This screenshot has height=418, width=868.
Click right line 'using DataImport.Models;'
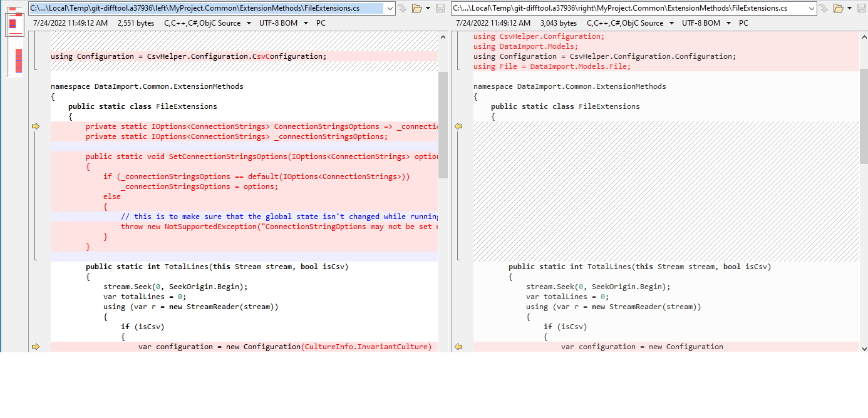click(x=525, y=46)
